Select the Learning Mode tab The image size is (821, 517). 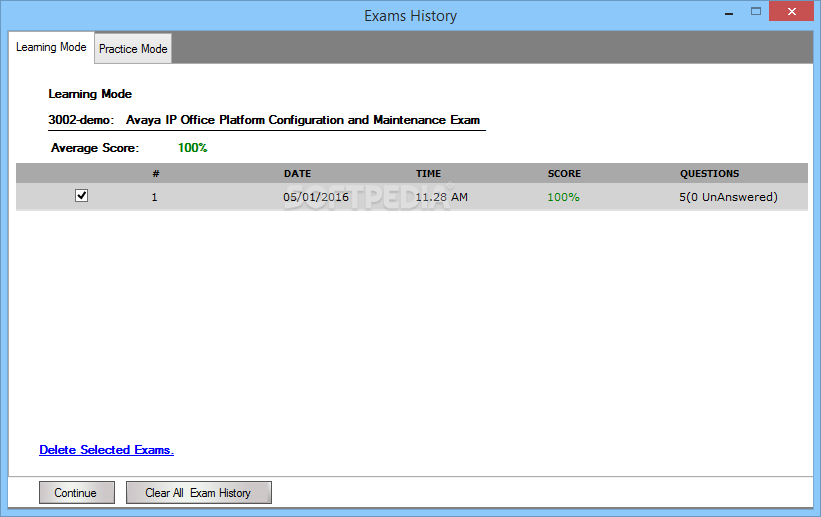[x=51, y=47]
